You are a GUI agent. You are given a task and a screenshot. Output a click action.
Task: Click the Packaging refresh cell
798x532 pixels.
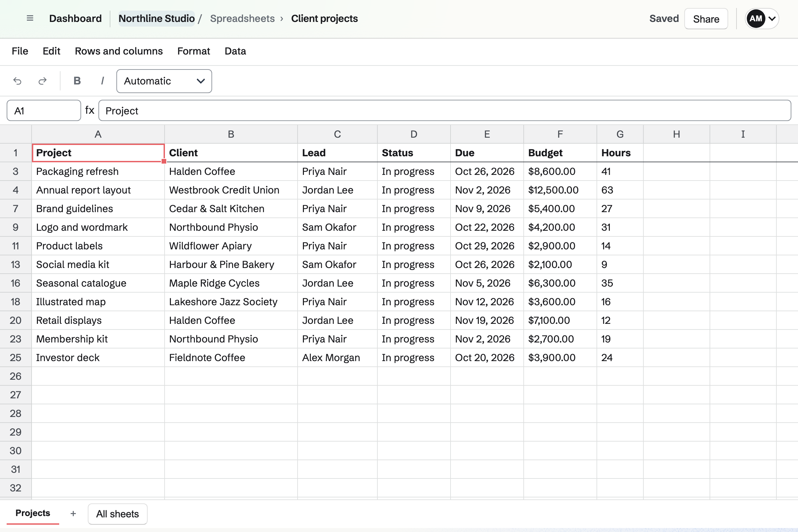tap(98, 171)
